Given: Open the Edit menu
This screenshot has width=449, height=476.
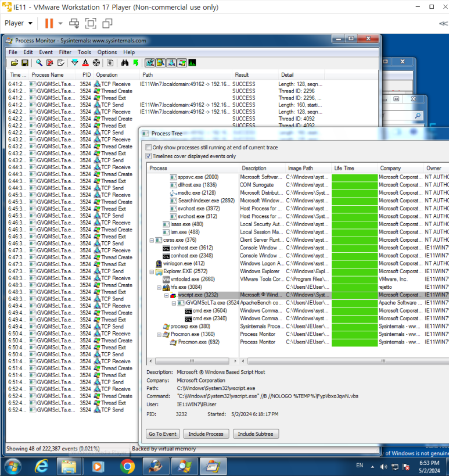Looking at the screenshot, I should click(28, 52).
